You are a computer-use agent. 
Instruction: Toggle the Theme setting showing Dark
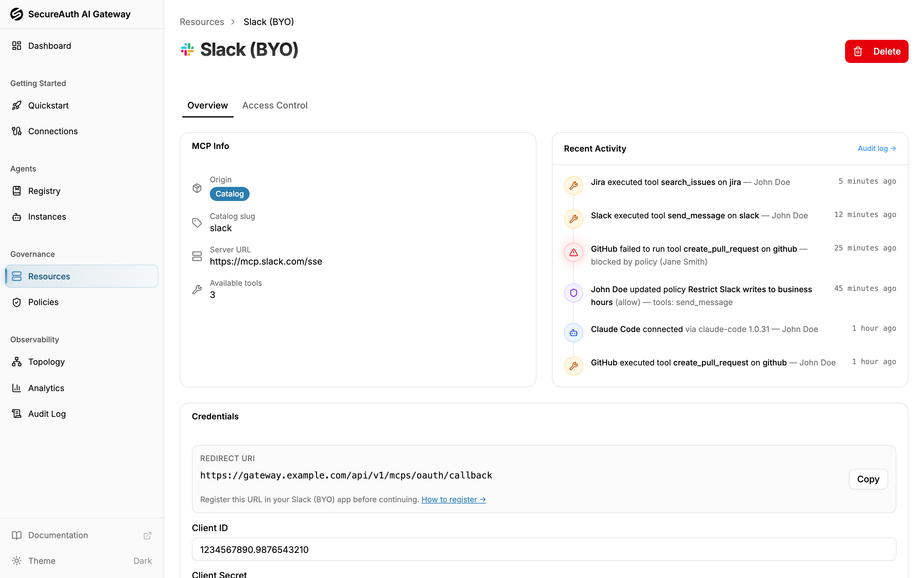coord(82,561)
